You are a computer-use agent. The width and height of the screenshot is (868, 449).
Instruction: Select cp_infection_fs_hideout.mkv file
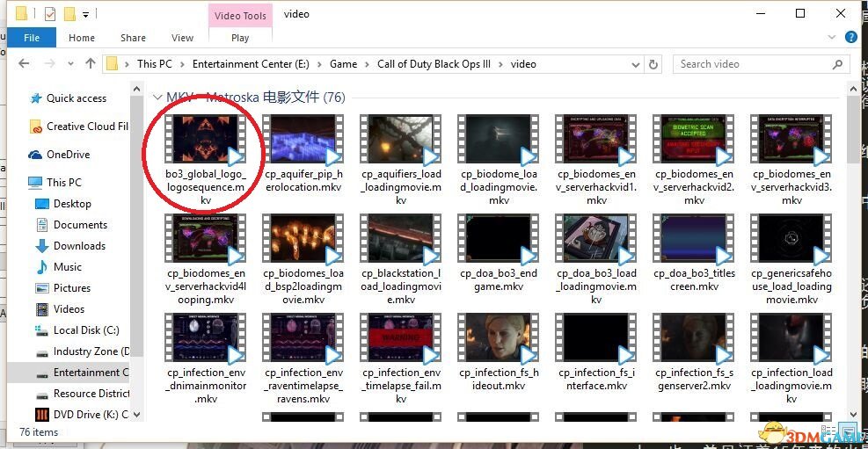point(499,352)
